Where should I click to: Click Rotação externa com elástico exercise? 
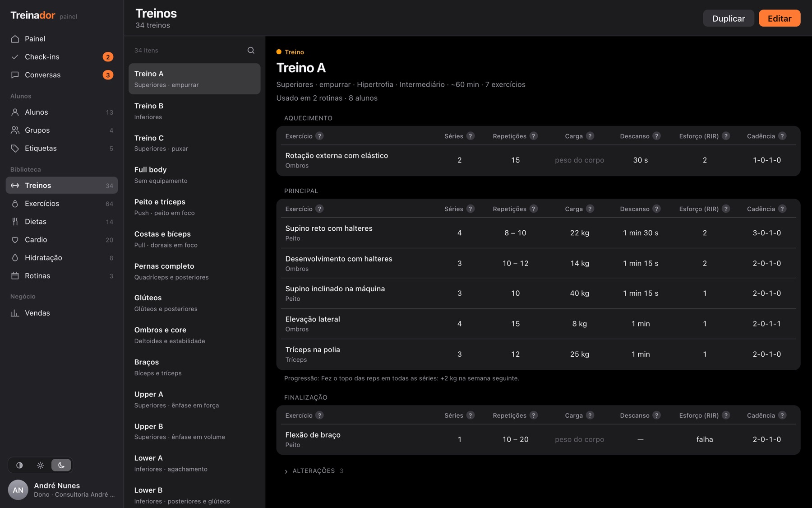[337, 155]
